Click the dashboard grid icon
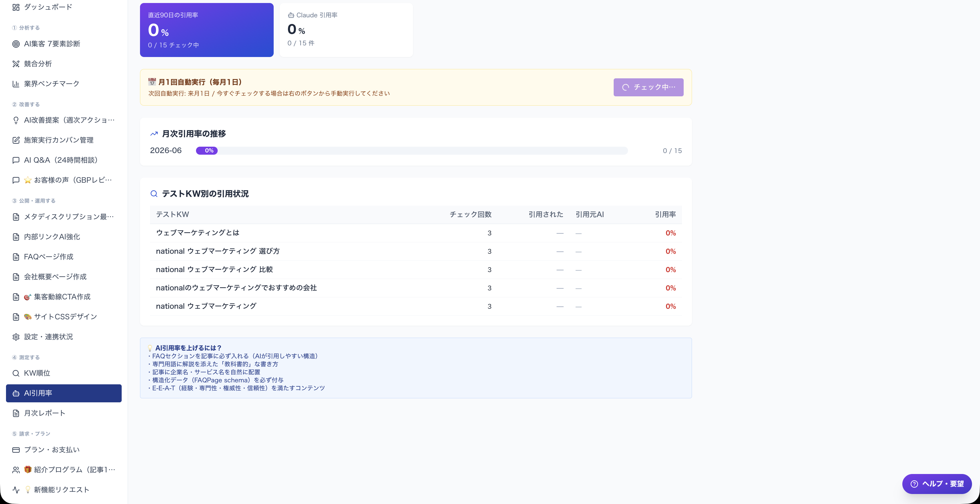Viewport: 980px width, 504px height. coord(16,7)
